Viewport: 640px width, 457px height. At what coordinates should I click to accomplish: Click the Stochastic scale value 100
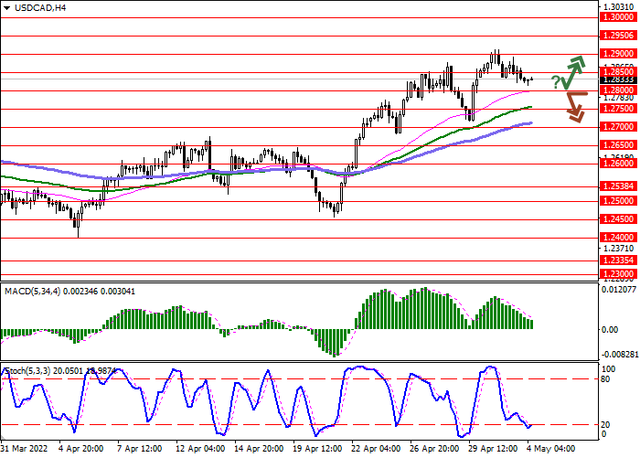click(x=609, y=369)
